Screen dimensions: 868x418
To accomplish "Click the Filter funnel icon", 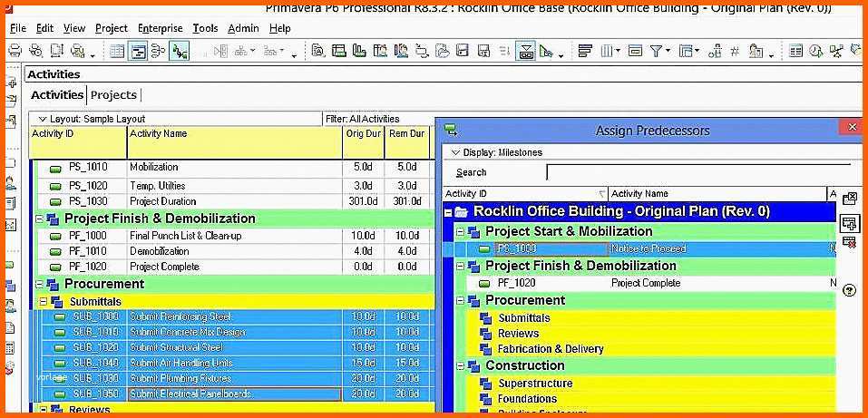I will coord(656,51).
